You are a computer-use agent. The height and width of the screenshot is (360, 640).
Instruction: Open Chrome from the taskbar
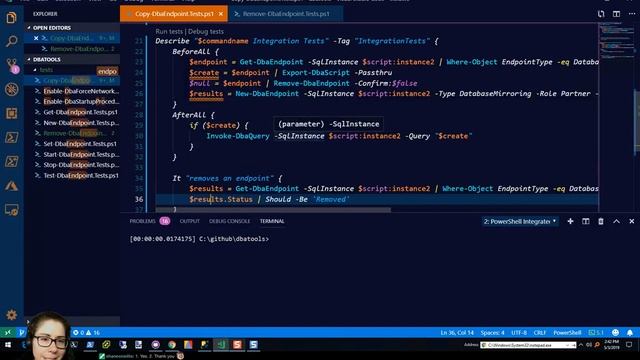[171, 345]
